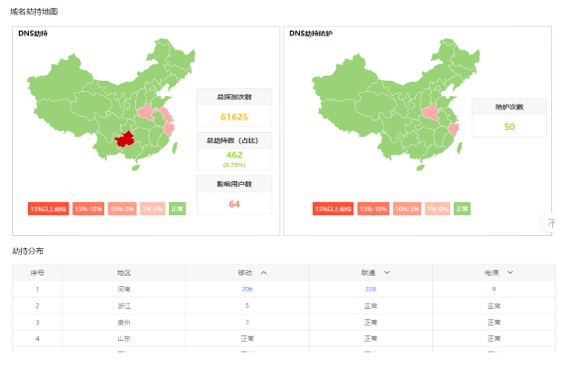
Task: Click pink Henan province on protection map
Action: [x=431, y=112]
